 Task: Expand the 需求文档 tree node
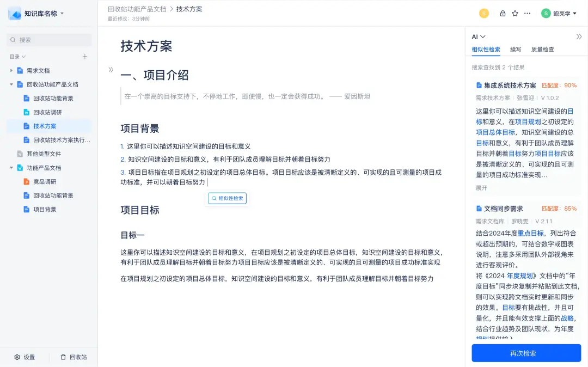(11, 70)
